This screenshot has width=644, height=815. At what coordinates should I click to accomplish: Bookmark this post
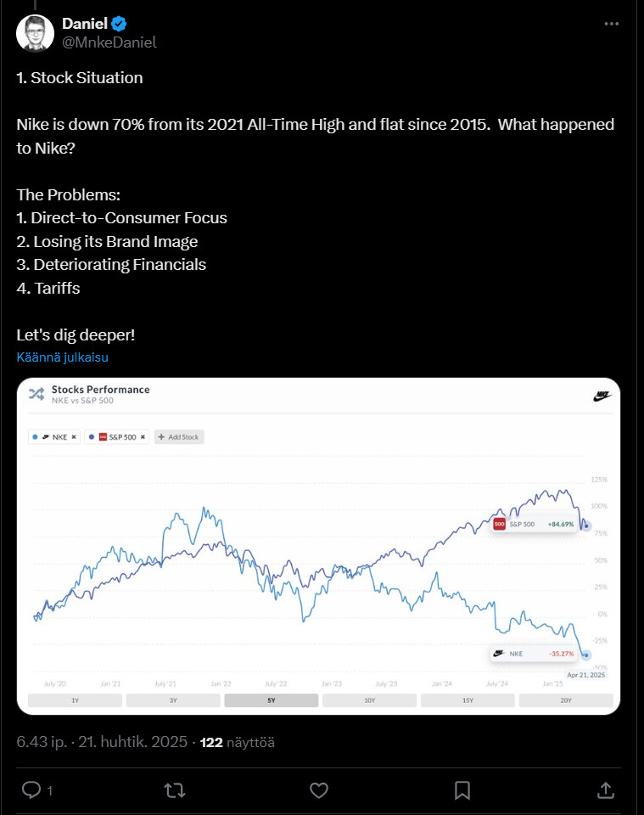tap(462, 790)
